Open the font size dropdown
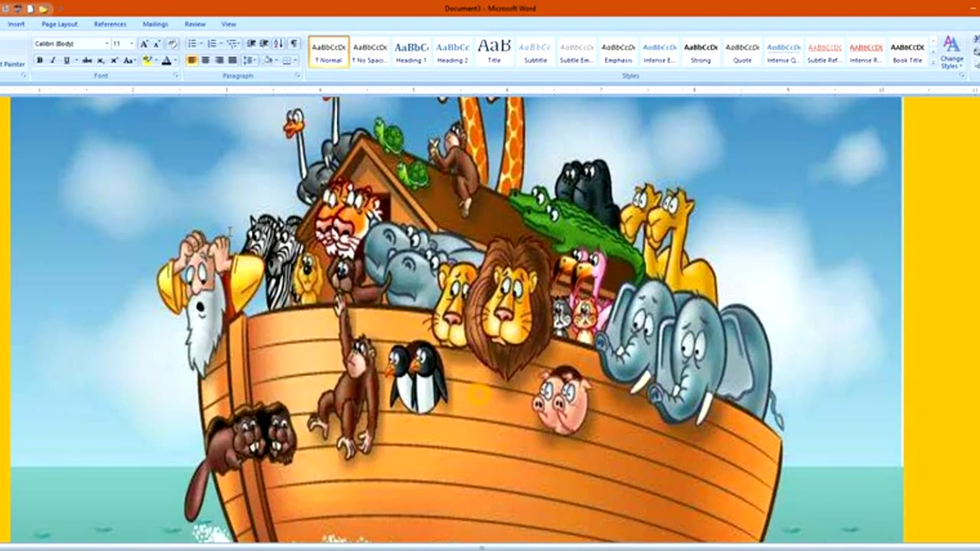Screen dimensions: 980x551 coord(132,44)
